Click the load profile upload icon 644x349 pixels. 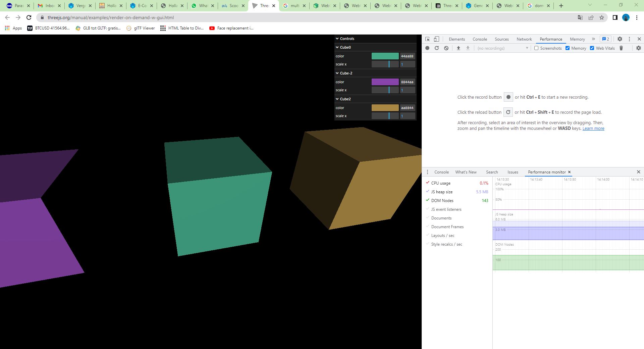[x=459, y=48]
